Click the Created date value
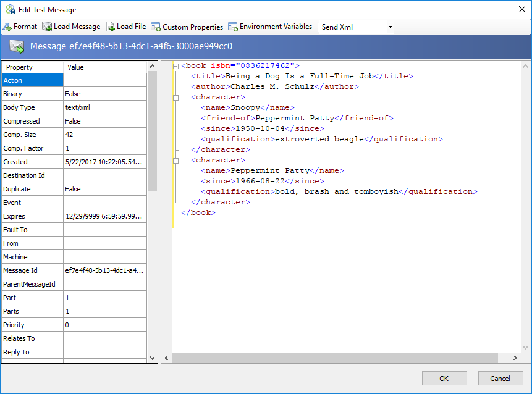The width and height of the screenshot is (532, 394). pyautogui.click(x=105, y=162)
